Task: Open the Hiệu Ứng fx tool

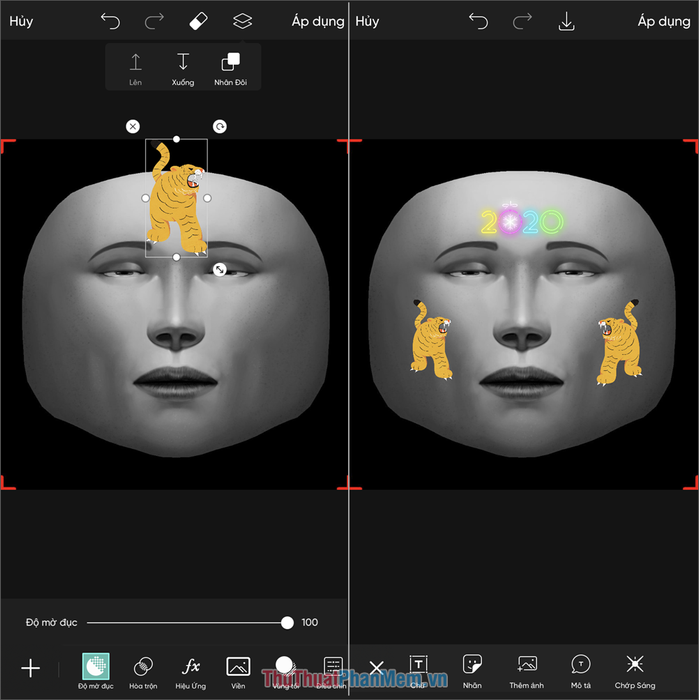Action: (x=191, y=671)
